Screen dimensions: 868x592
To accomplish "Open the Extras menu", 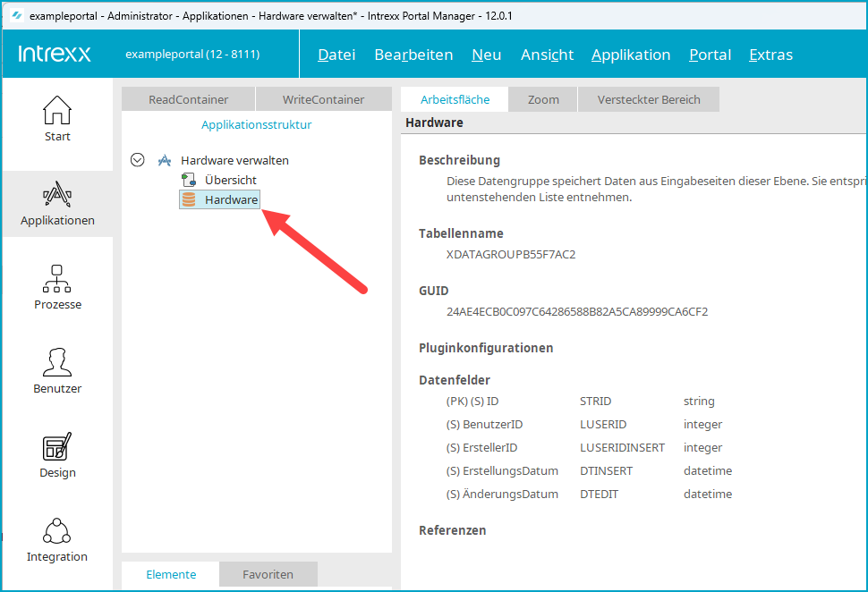I will point(771,55).
